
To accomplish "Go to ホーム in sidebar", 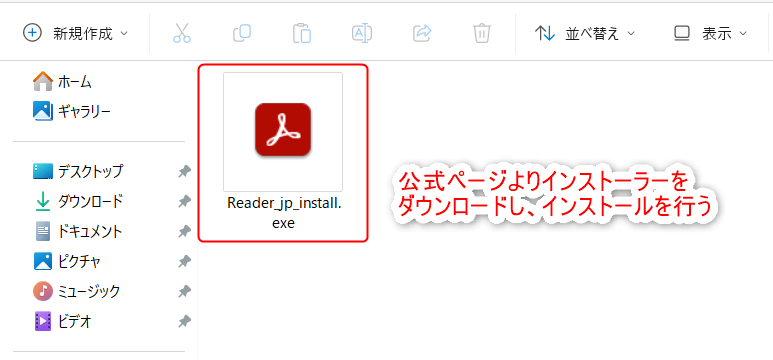I will 63,81.
